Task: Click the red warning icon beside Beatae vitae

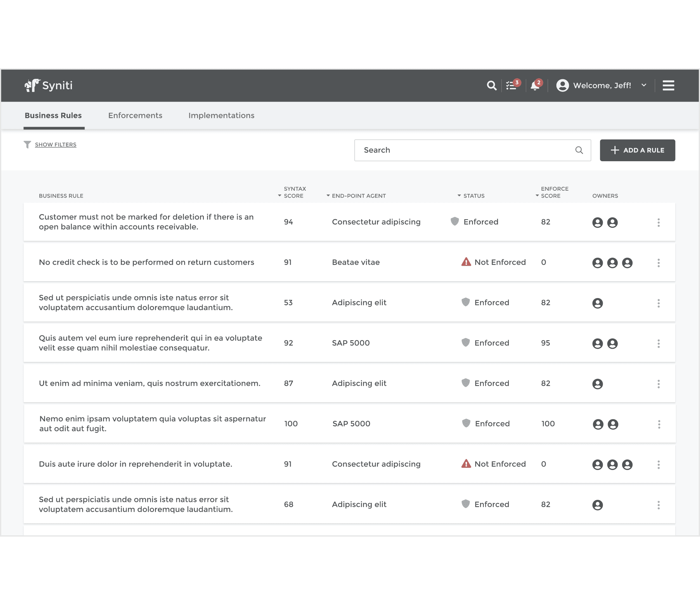Action: pos(466,262)
